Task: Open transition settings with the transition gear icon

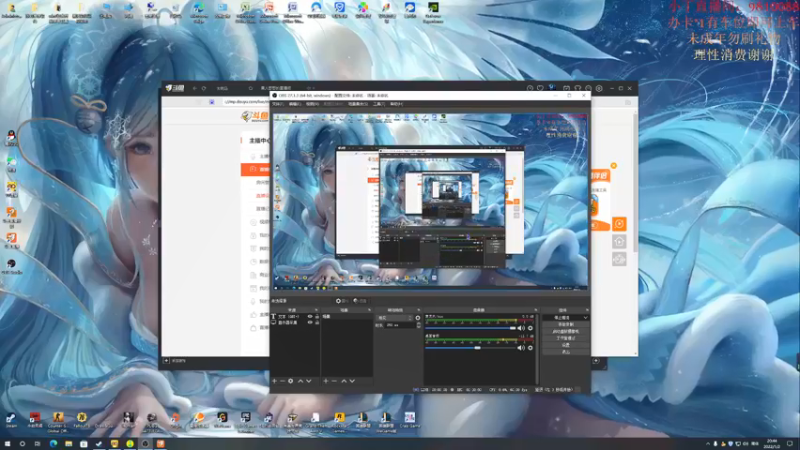Action: pyautogui.click(x=418, y=318)
